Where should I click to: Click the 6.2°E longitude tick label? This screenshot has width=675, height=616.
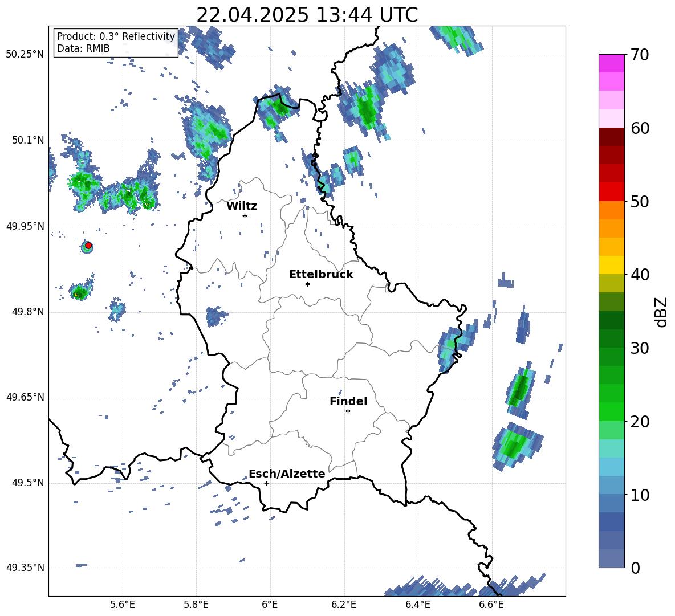coord(344,605)
